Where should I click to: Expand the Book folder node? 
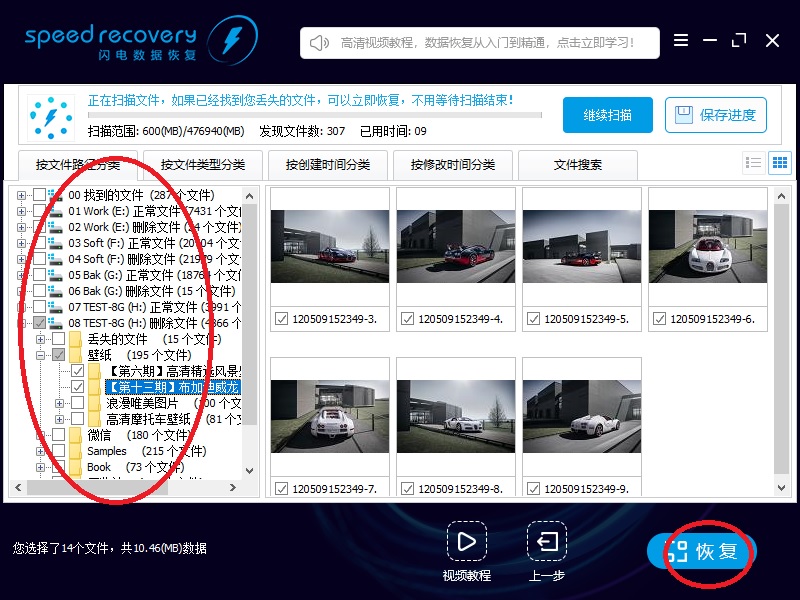click(x=40, y=467)
